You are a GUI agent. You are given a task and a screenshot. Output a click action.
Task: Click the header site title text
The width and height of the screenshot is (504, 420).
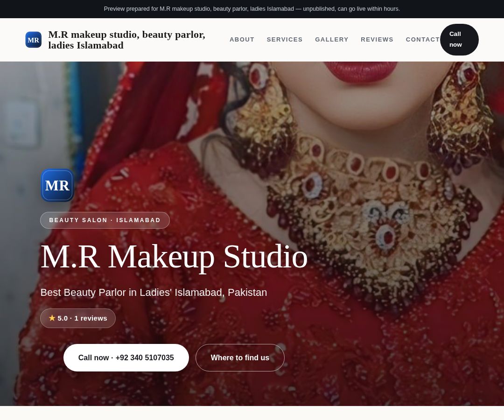click(x=126, y=40)
